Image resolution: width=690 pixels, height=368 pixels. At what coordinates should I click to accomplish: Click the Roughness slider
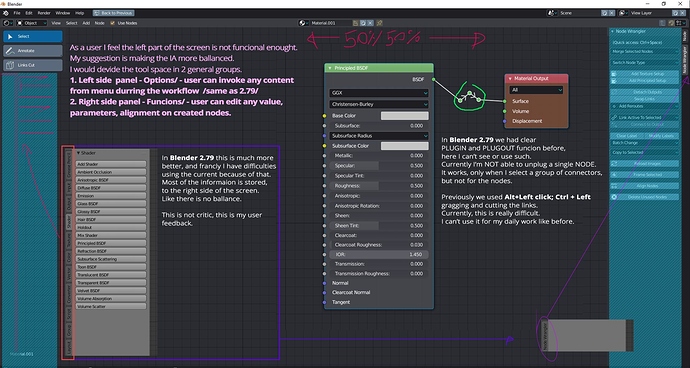coord(379,186)
